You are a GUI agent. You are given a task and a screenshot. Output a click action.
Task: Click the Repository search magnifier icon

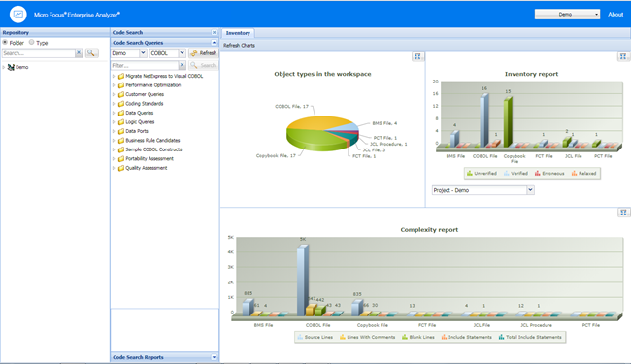(92, 53)
